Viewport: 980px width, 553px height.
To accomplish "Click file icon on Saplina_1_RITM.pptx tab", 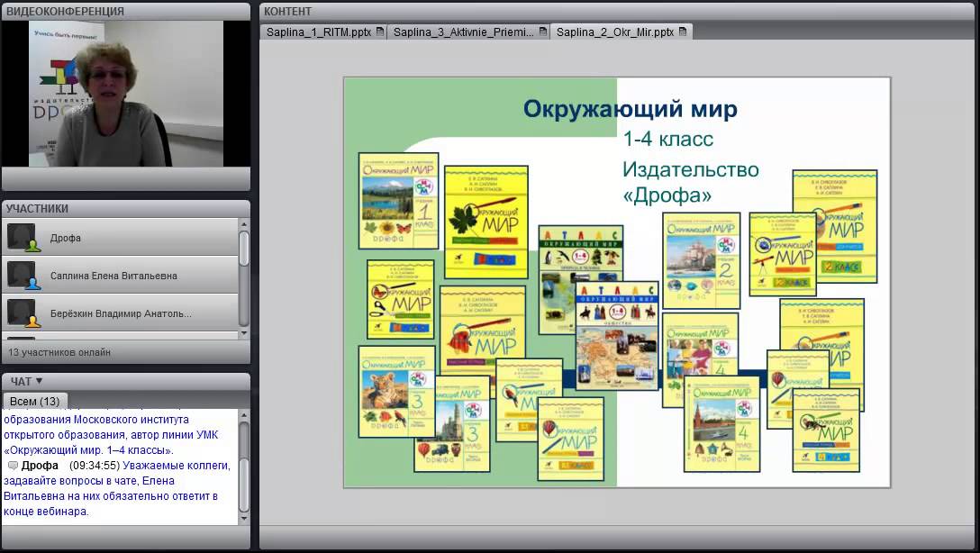I will [x=379, y=32].
